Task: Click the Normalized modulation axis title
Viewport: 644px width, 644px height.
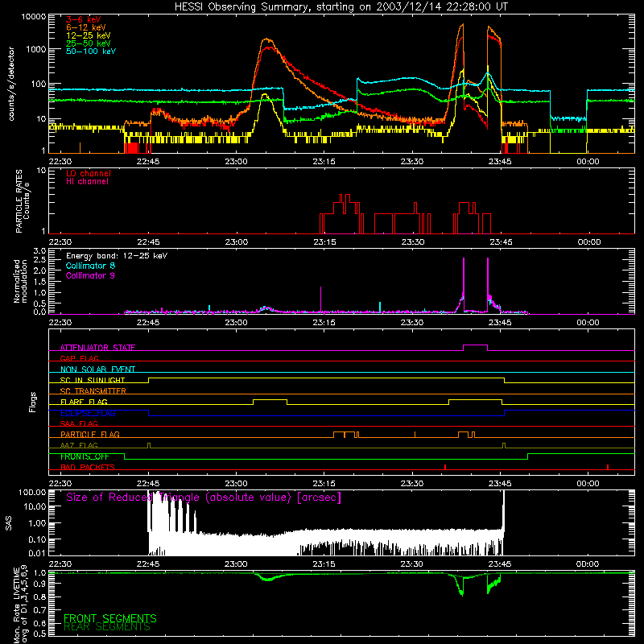Action: [x=21, y=281]
